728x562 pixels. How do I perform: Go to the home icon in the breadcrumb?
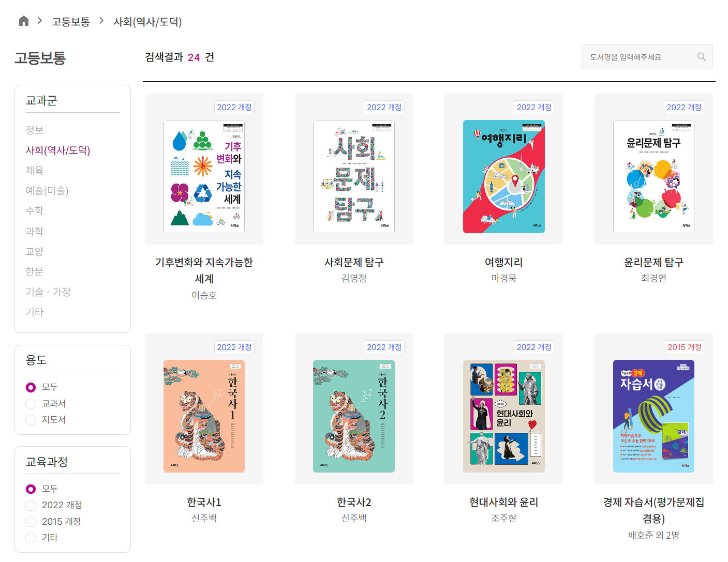pos(23,21)
